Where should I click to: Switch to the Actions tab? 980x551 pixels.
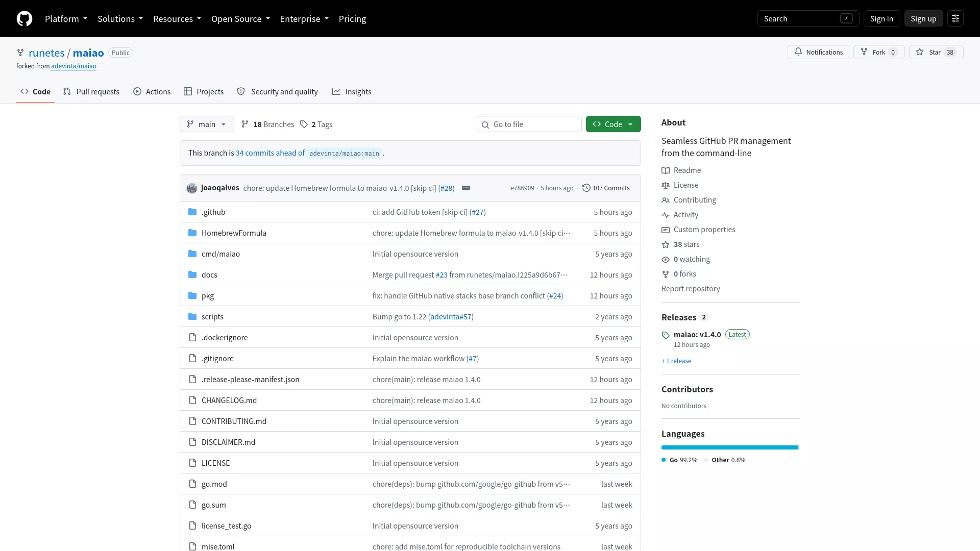point(152,92)
